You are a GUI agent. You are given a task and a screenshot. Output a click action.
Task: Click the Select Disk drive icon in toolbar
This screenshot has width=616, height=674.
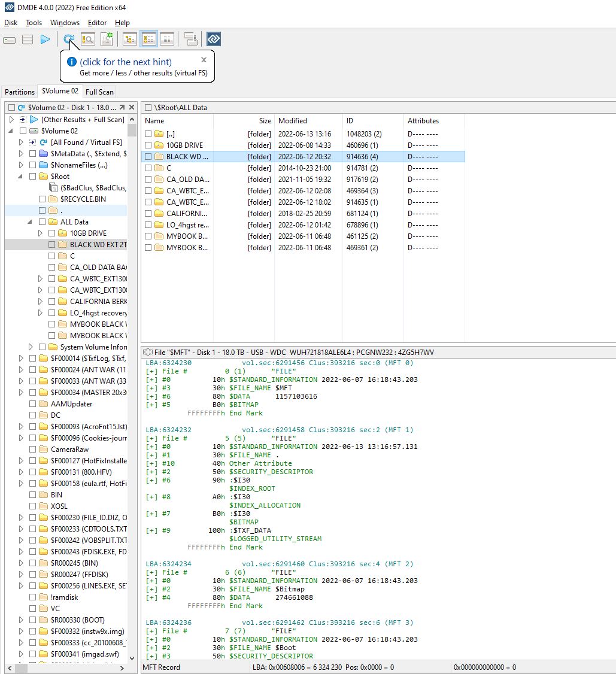coord(10,40)
